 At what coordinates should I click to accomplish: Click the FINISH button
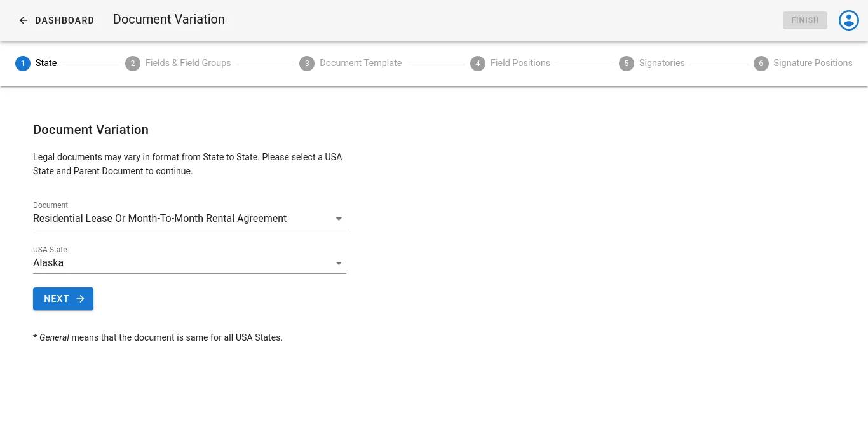tap(805, 20)
